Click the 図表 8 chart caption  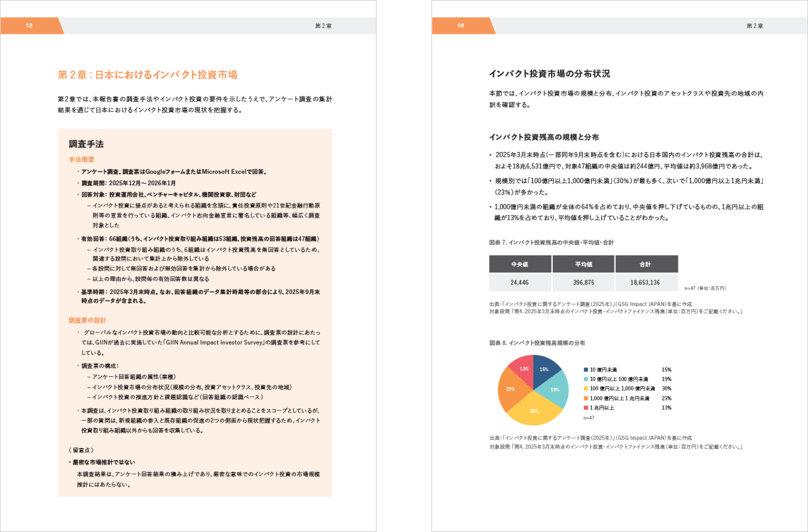click(537, 343)
